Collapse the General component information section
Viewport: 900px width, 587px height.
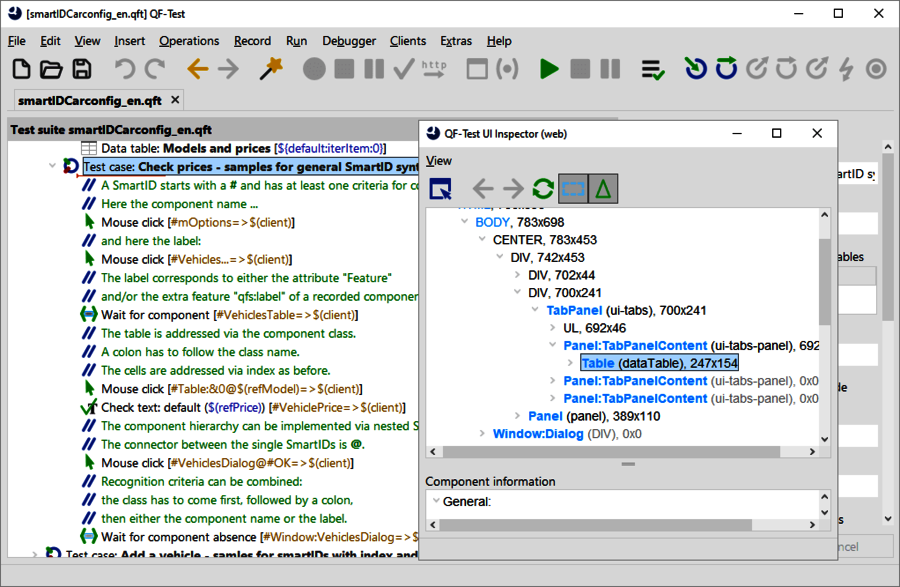pos(434,501)
